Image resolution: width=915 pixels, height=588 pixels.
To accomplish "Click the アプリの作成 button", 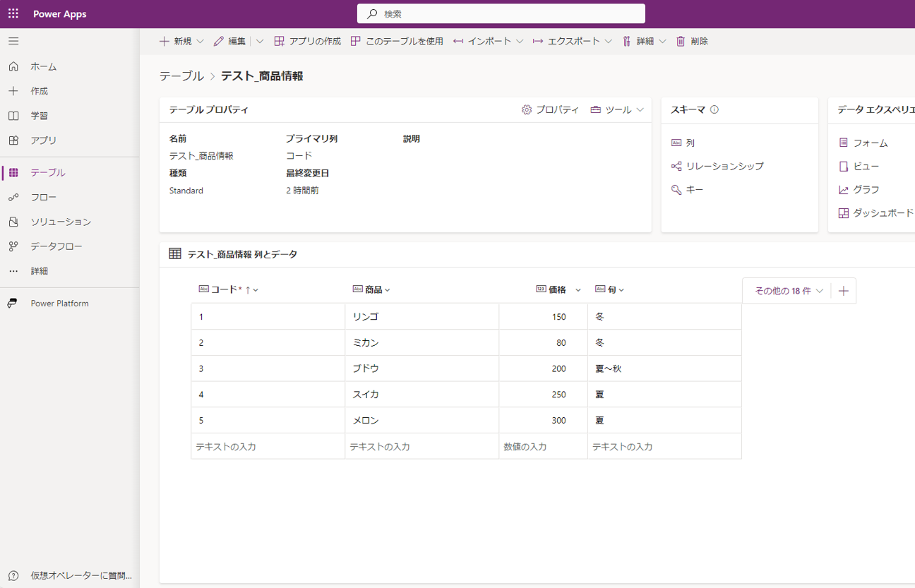I will [x=306, y=41].
